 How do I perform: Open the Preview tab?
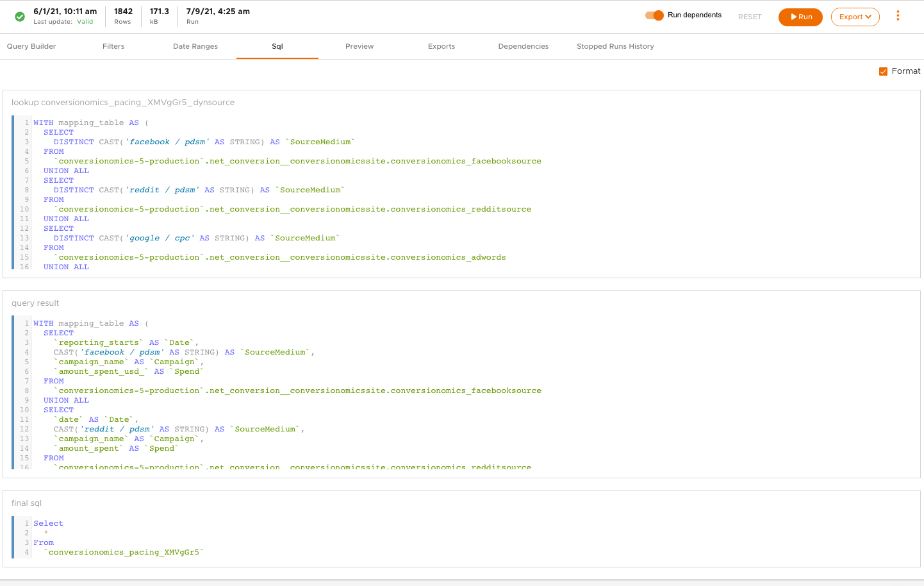359,46
